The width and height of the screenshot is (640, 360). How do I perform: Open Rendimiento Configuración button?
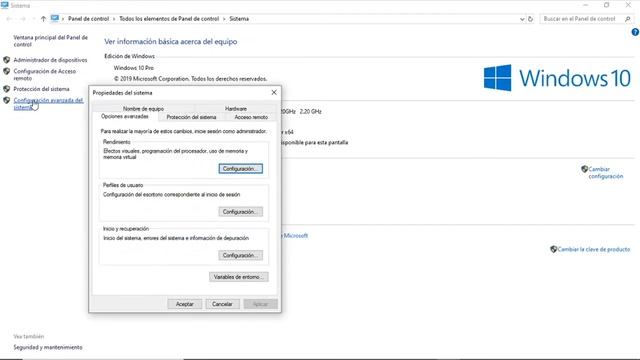coord(240,169)
